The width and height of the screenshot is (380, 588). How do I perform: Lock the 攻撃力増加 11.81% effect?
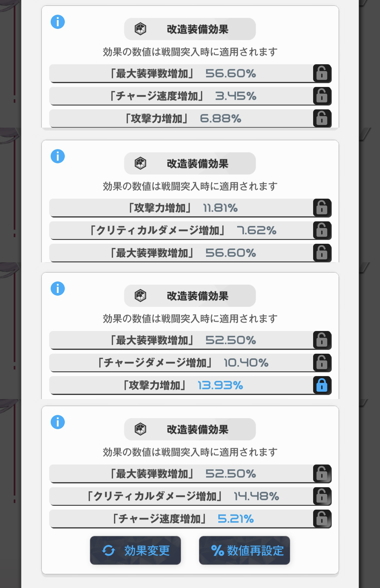[322, 208]
